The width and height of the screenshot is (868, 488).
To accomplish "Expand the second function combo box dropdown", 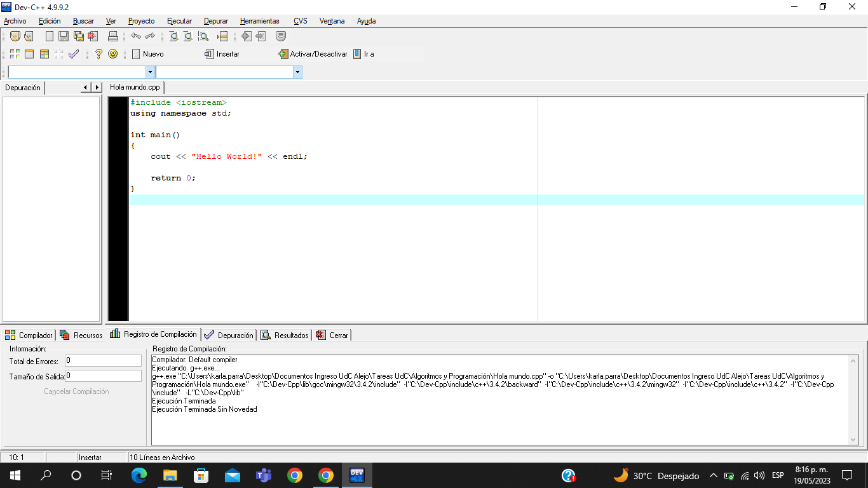I will [x=297, y=72].
